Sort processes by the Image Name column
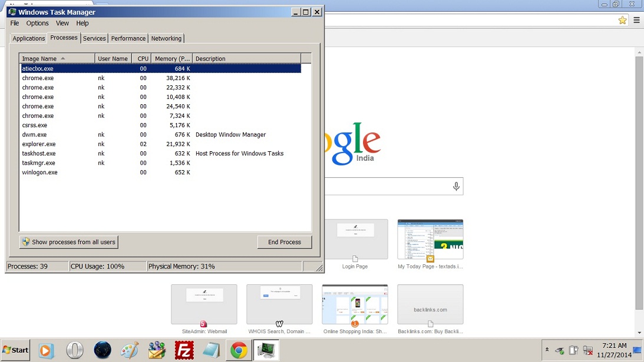Image resolution: width=644 pixels, height=362 pixels. [57, 58]
